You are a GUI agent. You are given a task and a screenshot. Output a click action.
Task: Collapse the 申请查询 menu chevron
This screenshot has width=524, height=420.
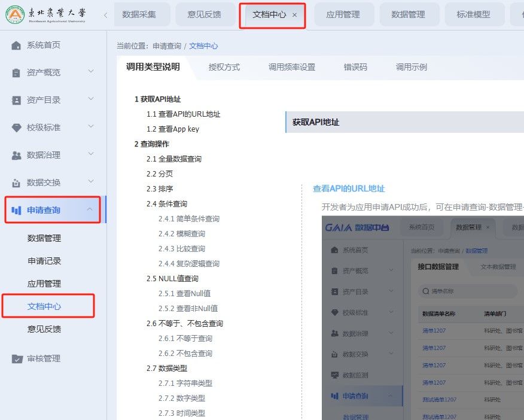90,210
